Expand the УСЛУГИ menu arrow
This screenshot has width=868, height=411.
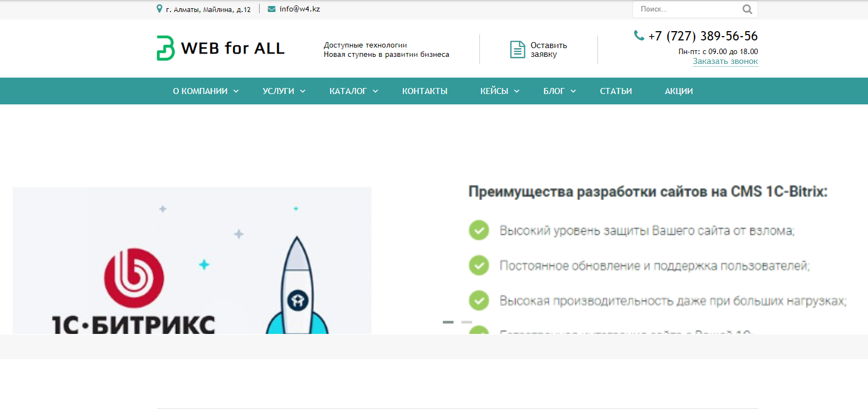pos(303,91)
